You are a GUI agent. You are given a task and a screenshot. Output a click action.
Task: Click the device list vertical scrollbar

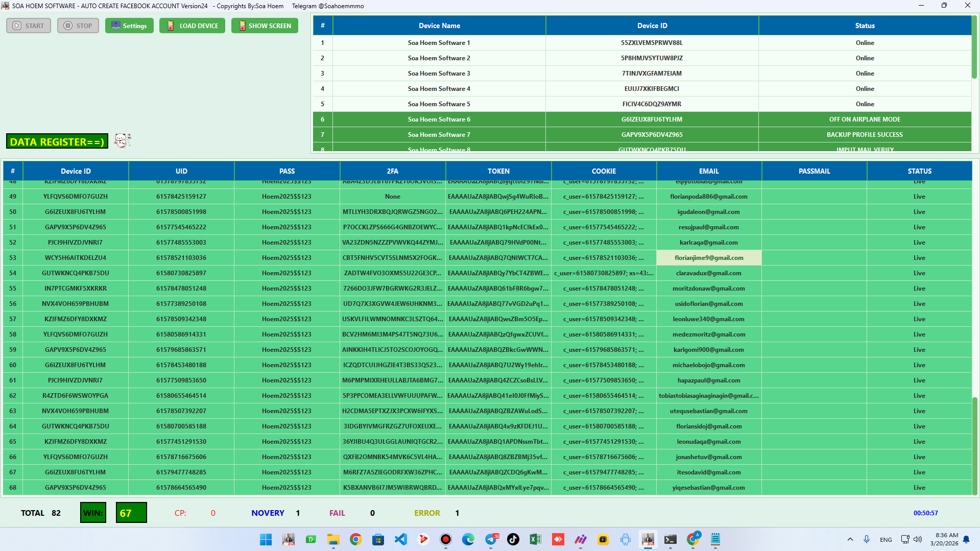tap(974, 47)
